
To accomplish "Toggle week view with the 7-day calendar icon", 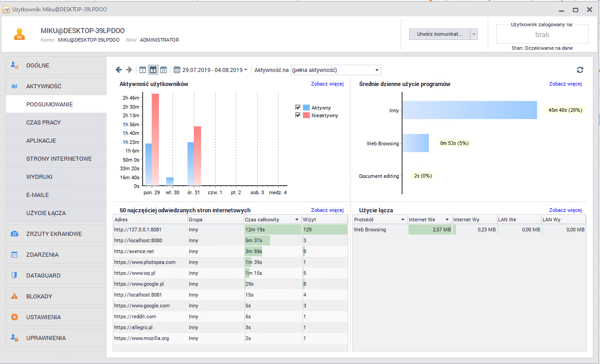I will tap(153, 69).
